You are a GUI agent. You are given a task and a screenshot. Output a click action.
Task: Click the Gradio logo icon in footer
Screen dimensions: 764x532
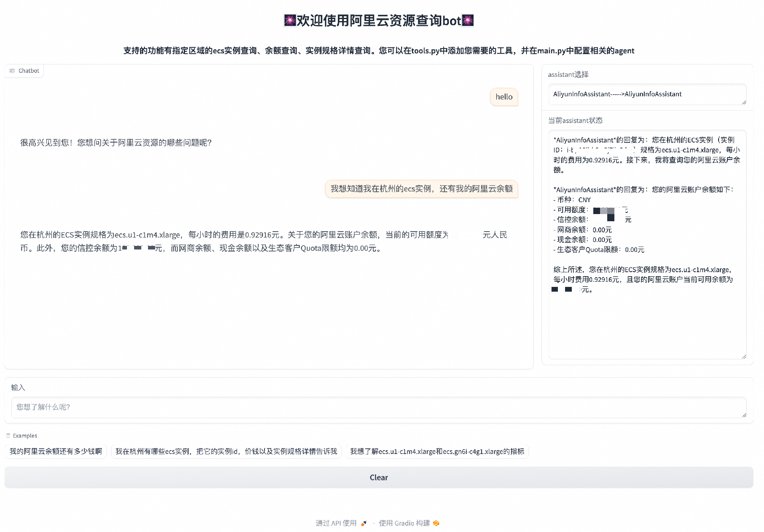tap(437, 523)
